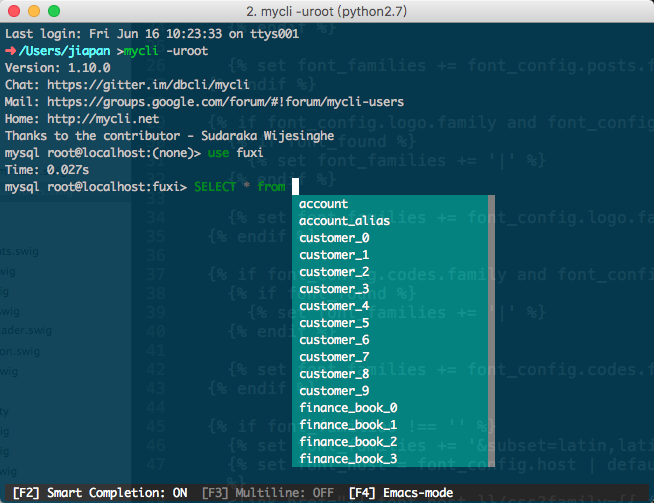Select the 'customer_5' table suggestion

pyautogui.click(x=334, y=323)
